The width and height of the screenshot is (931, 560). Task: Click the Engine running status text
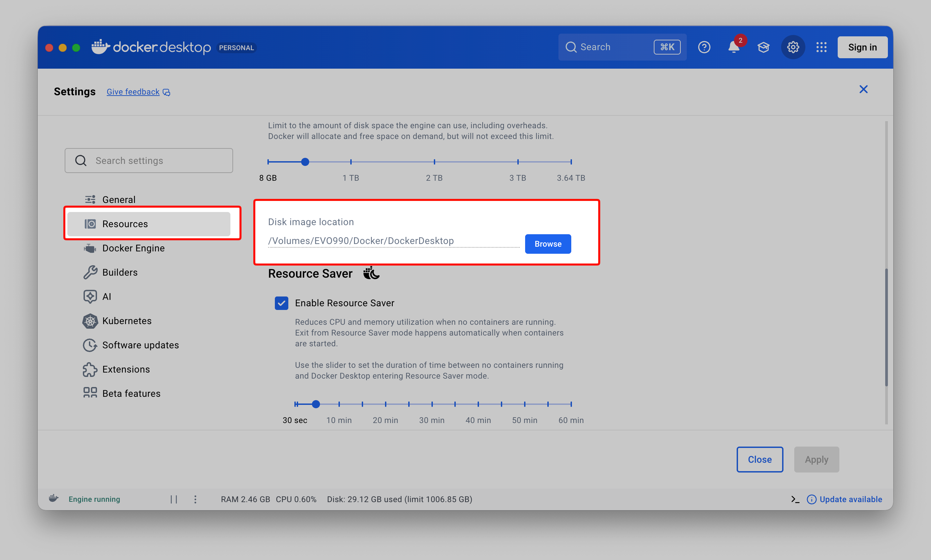point(94,499)
